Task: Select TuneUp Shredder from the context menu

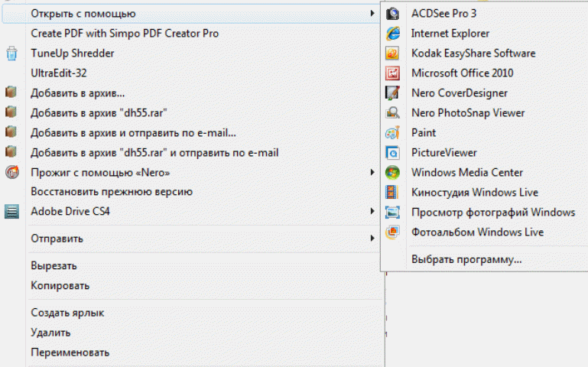Action: point(73,54)
